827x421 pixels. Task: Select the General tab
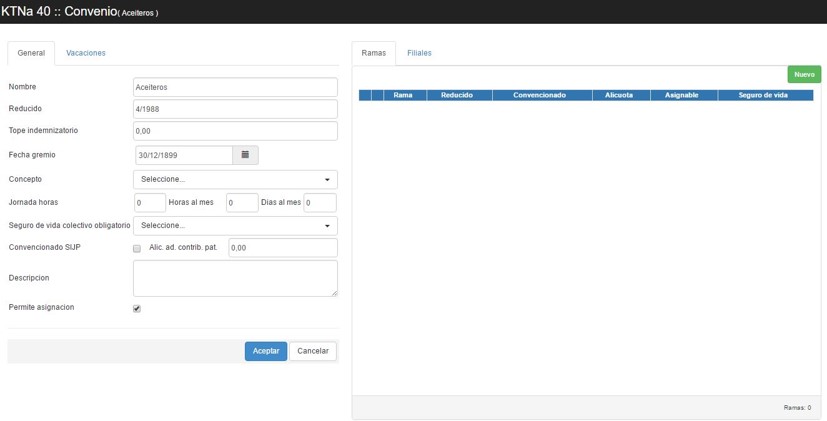[31, 53]
